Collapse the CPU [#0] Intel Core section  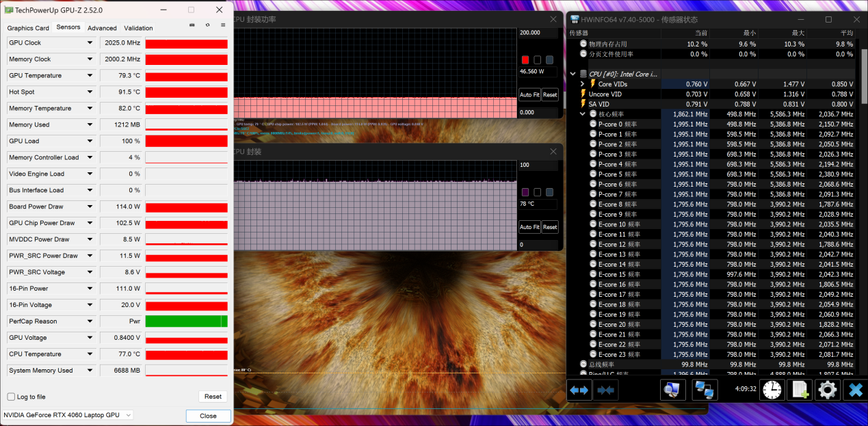point(573,74)
